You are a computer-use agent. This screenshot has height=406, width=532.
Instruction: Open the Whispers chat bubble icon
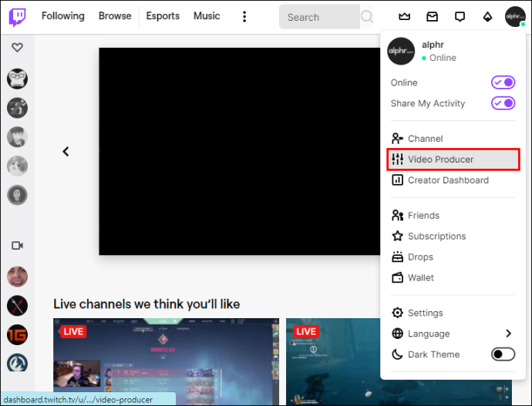(460, 17)
